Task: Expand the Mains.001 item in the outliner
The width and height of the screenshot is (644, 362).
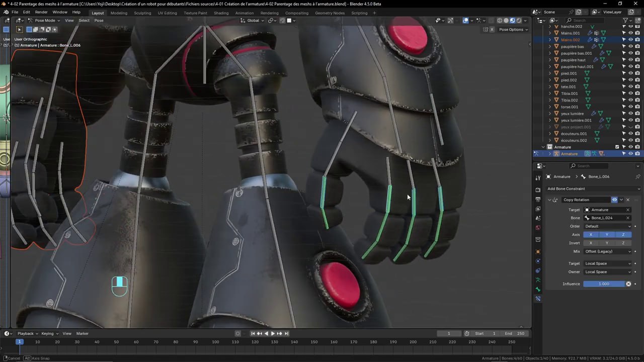Action: (549, 33)
